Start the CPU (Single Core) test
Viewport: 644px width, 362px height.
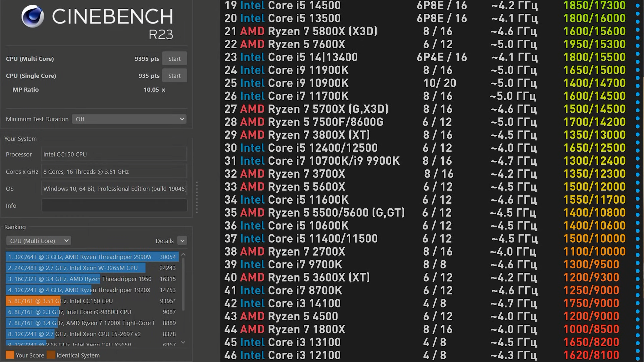pyautogui.click(x=174, y=76)
